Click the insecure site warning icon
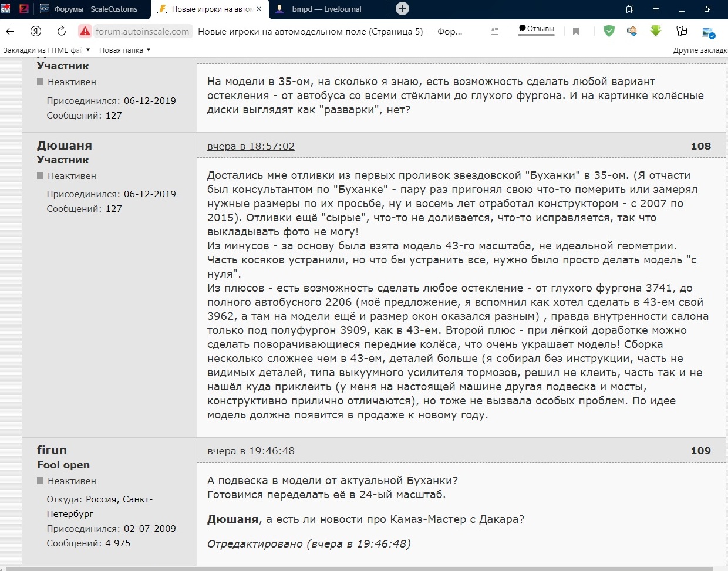728x571 pixels. [85, 32]
